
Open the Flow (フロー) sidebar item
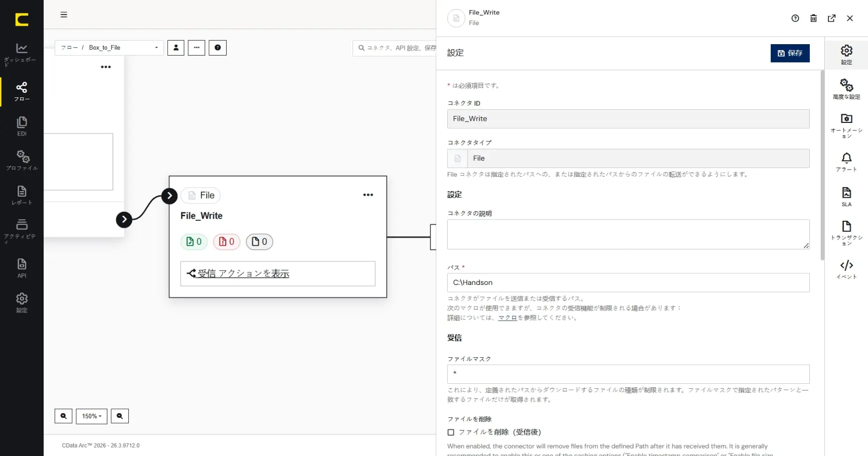[x=22, y=91]
